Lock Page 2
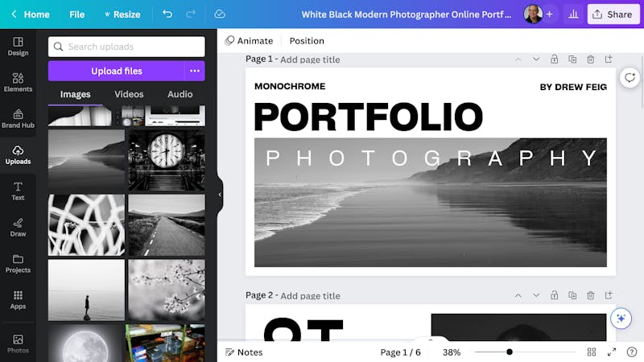 [x=554, y=295]
